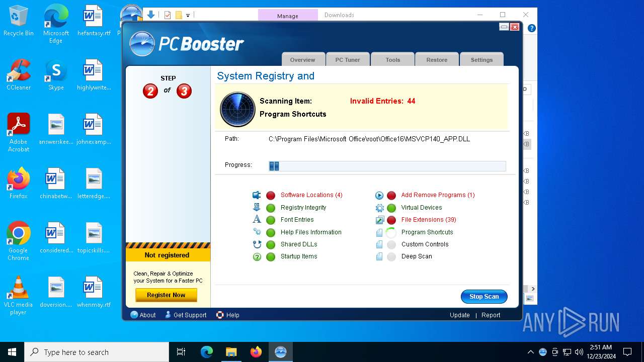Click the Deep Scan page icon
This screenshot has width=644, height=362.
[x=379, y=256]
